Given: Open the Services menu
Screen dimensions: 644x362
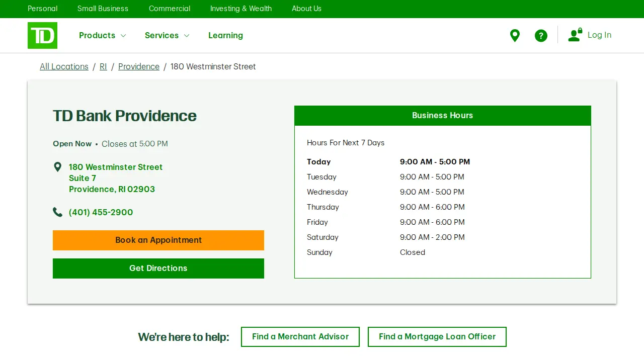Looking at the screenshot, I should (162, 35).
